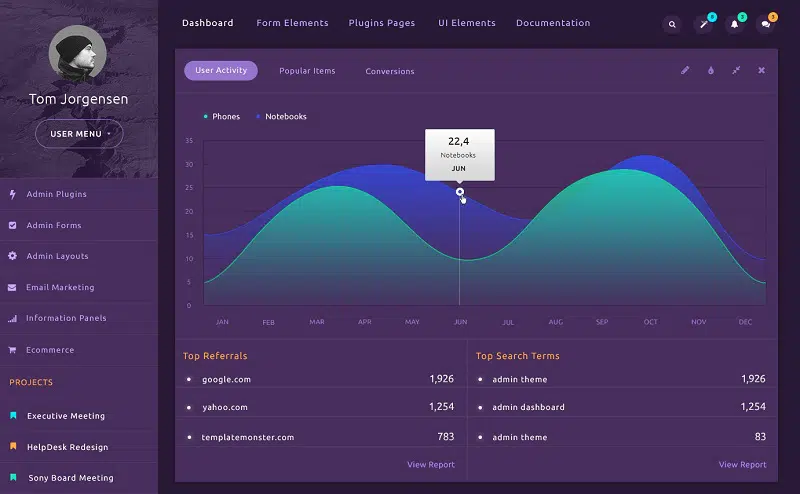Click the JUN data point marker on chart
Screen dimensions: 800x494
pos(460,192)
